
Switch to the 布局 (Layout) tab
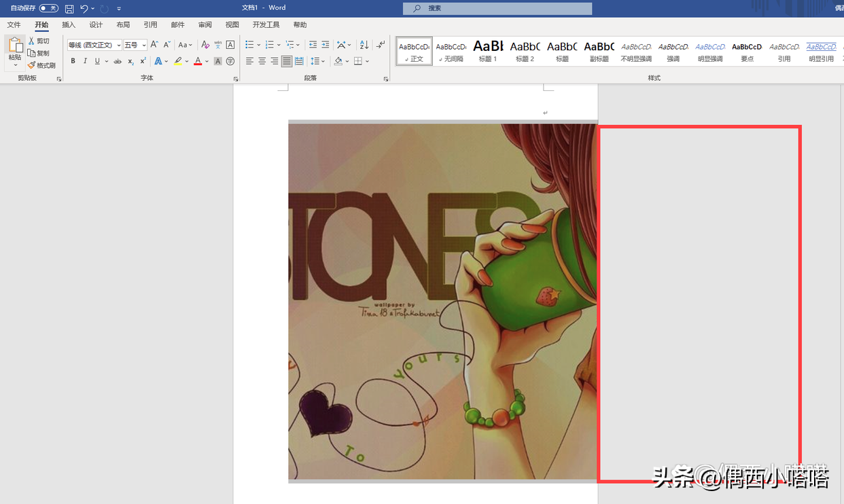[x=123, y=24]
